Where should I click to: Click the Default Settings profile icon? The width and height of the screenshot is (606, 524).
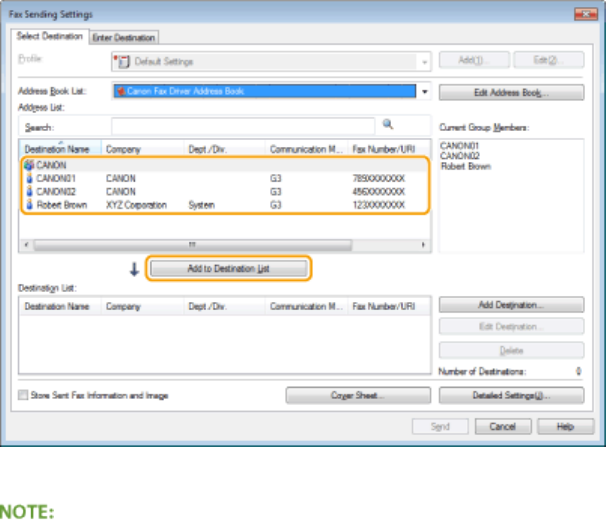coord(122,61)
